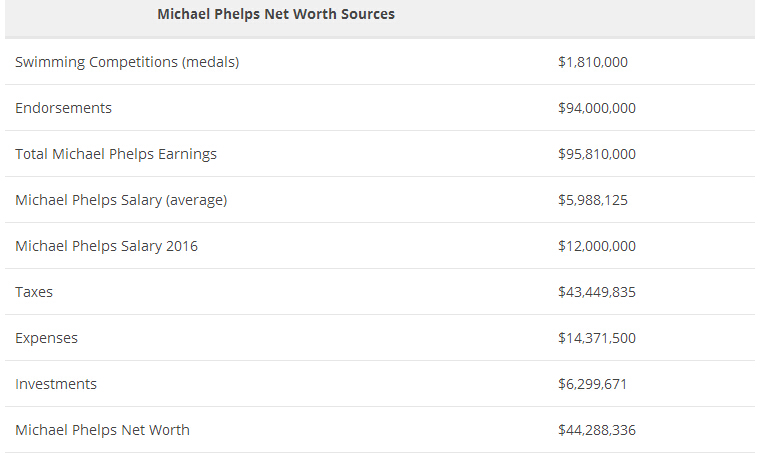Select the Endorsements row label

[x=63, y=108]
